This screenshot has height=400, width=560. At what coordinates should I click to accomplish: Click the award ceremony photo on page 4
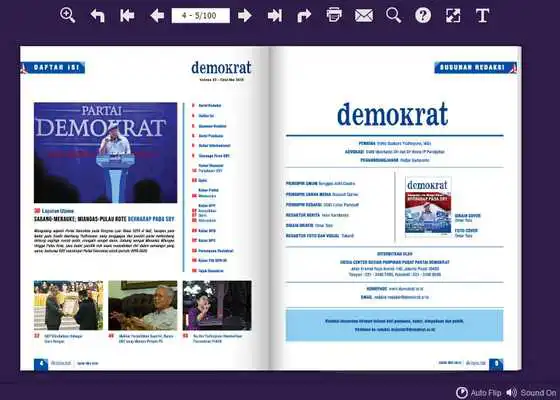(69, 305)
